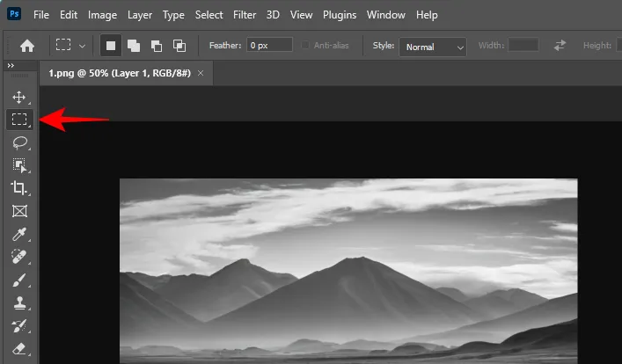The height and width of the screenshot is (364, 622).
Task: Swap width and height arrows icon
Action: click(560, 45)
